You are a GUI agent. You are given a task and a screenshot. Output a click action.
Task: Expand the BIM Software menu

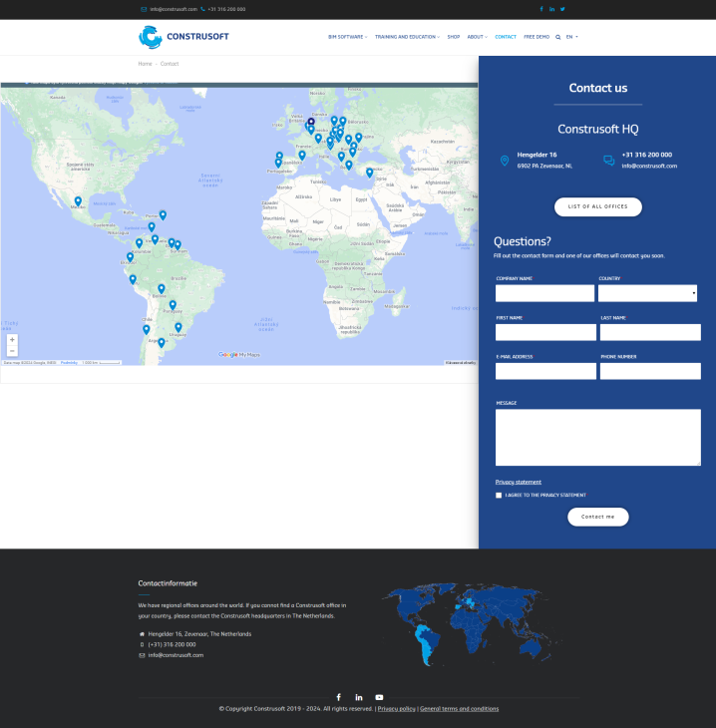(347, 37)
